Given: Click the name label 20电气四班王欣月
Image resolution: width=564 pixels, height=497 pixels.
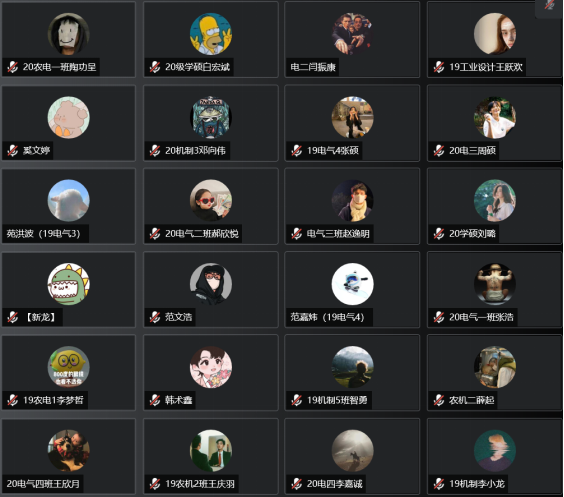Looking at the screenshot, I should point(43,484).
